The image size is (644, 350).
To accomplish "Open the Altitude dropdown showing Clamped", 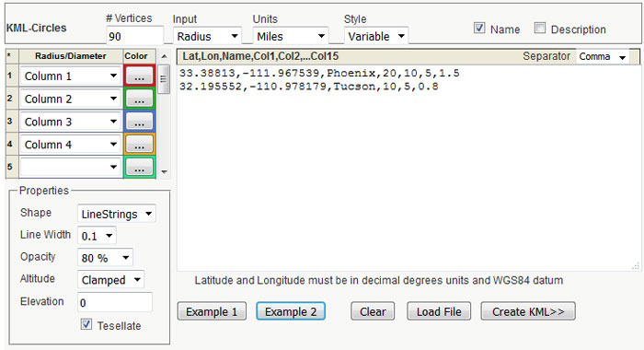I will pos(111,280).
